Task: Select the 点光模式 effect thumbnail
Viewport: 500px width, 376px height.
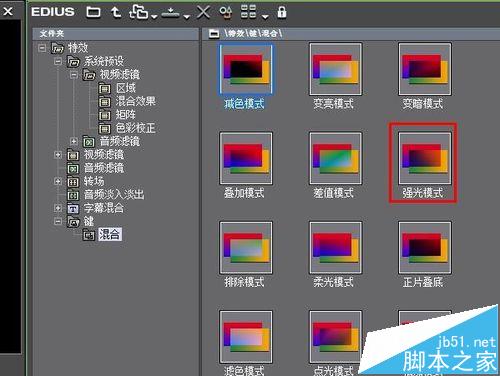Action: click(x=335, y=337)
